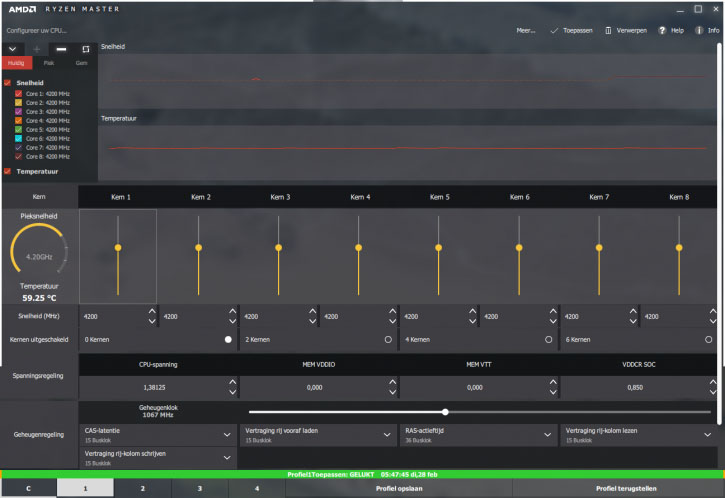
Task: Collapse the graph panel with the chevron icon
Action: pos(12,48)
